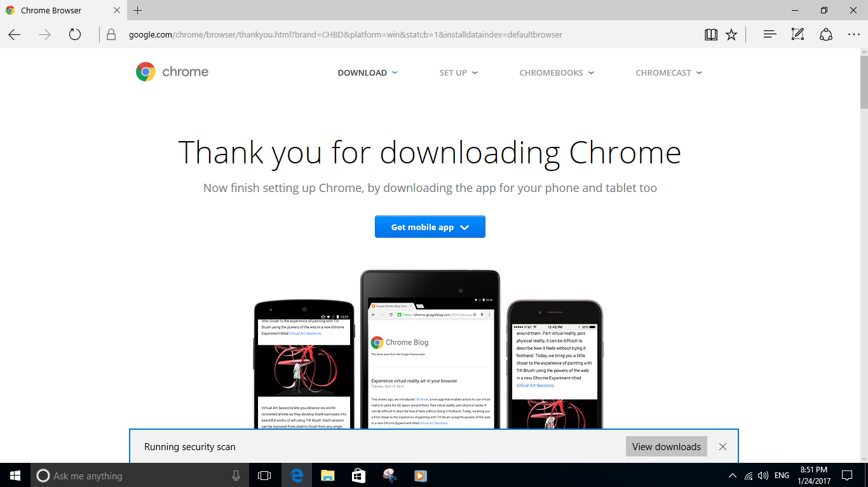Open File Explorer from taskbar
Viewport: 868px width, 487px height.
coord(327,475)
